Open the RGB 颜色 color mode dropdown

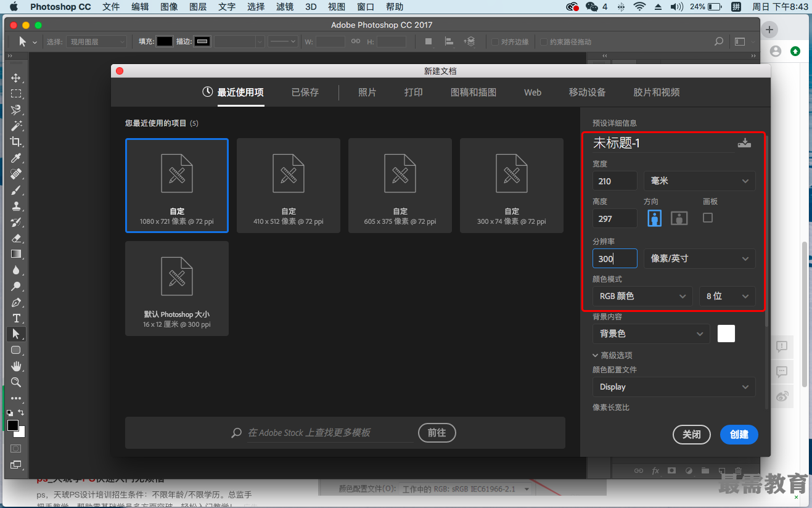[642, 296]
